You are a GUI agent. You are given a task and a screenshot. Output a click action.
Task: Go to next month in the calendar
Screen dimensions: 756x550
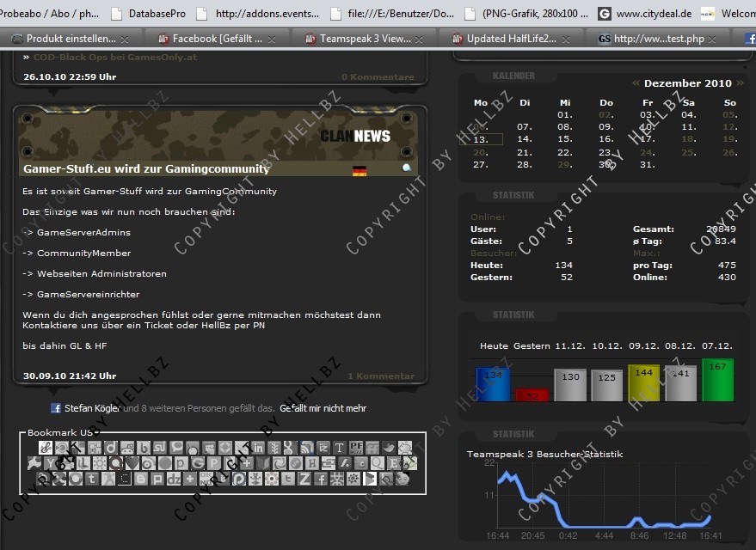[x=739, y=83]
